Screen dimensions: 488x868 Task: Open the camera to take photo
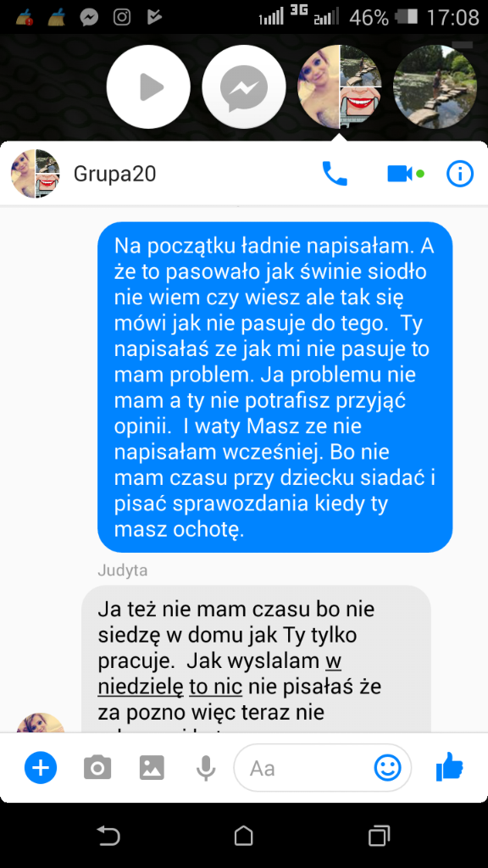[x=97, y=768]
